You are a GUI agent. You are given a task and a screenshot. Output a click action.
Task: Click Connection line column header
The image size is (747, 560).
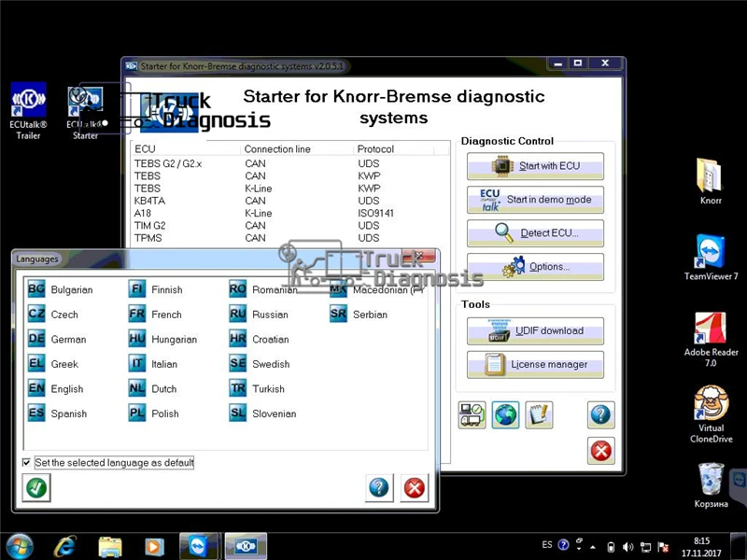[297, 149]
